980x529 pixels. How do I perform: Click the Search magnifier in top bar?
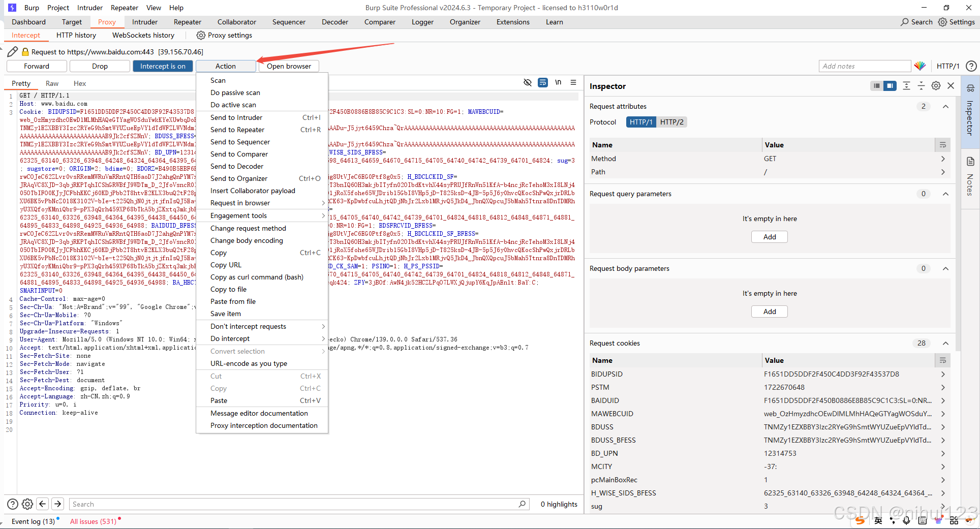coord(905,22)
